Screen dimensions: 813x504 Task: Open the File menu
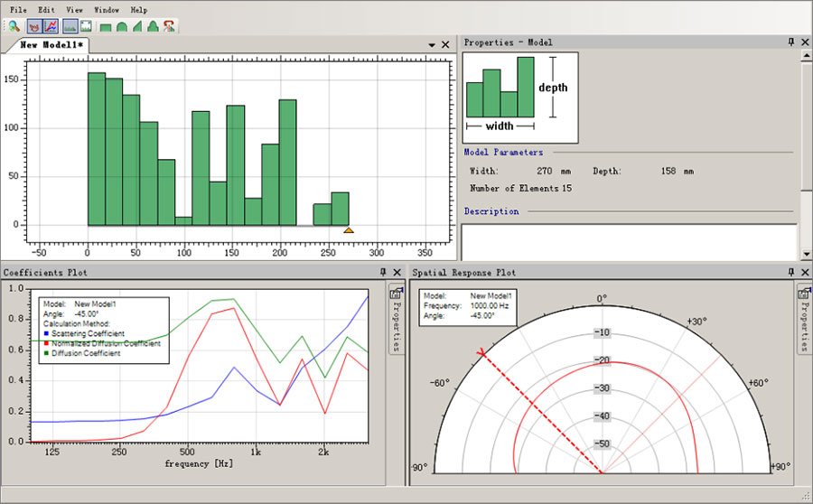point(18,9)
